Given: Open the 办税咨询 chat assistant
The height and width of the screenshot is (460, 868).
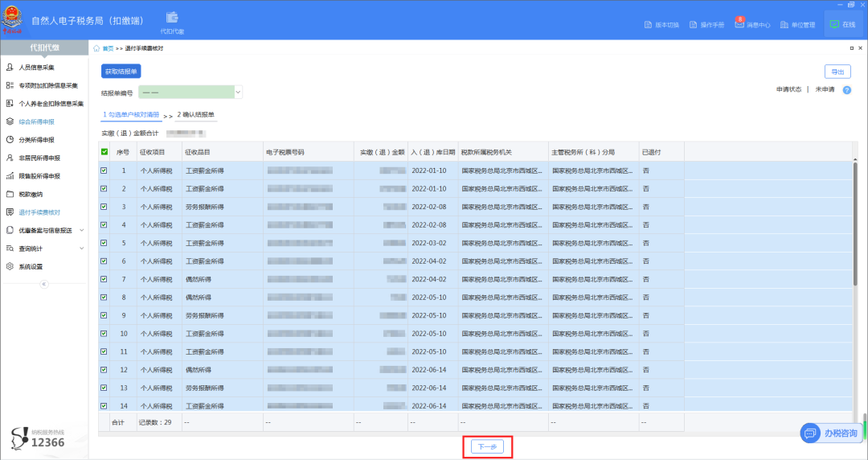Looking at the screenshot, I should [x=831, y=433].
